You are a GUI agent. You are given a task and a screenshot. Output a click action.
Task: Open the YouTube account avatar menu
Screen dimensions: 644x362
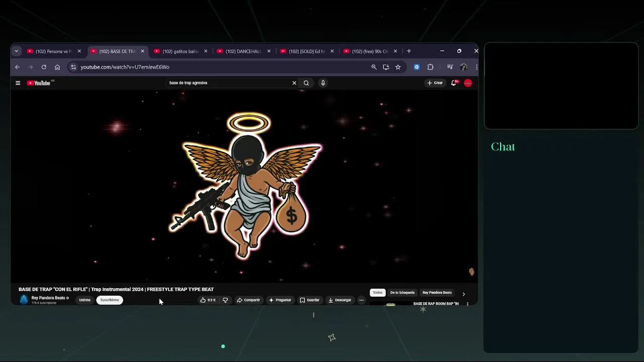point(468,83)
